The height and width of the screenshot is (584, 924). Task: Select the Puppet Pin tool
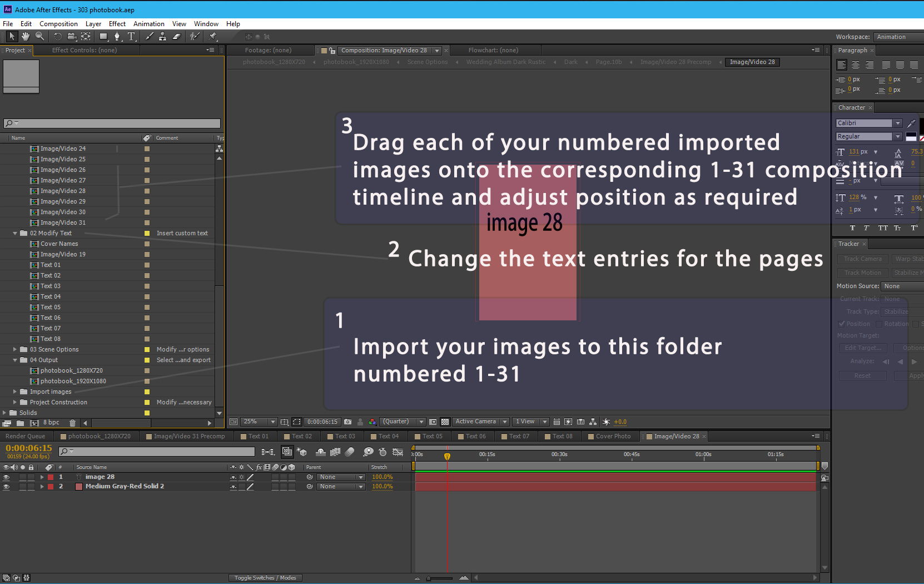212,37
